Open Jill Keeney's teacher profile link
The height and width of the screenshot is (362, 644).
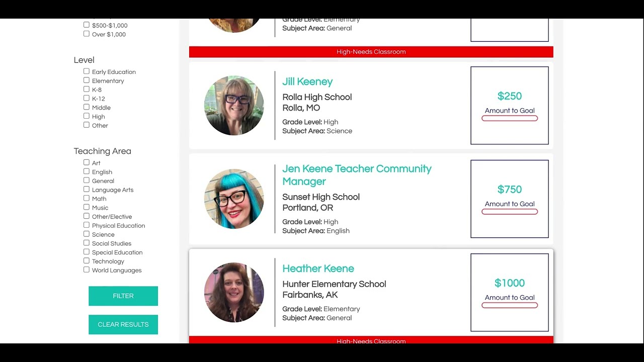pyautogui.click(x=307, y=81)
